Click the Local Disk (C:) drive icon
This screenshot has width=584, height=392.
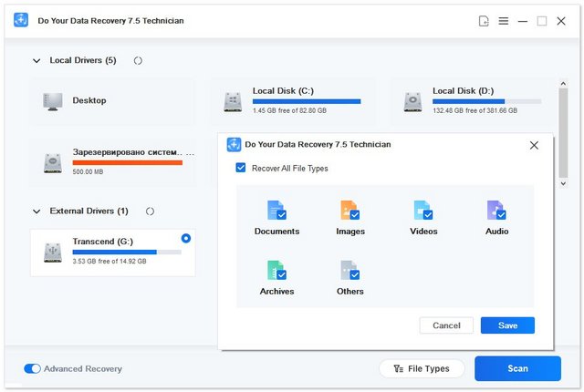[x=233, y=102]
